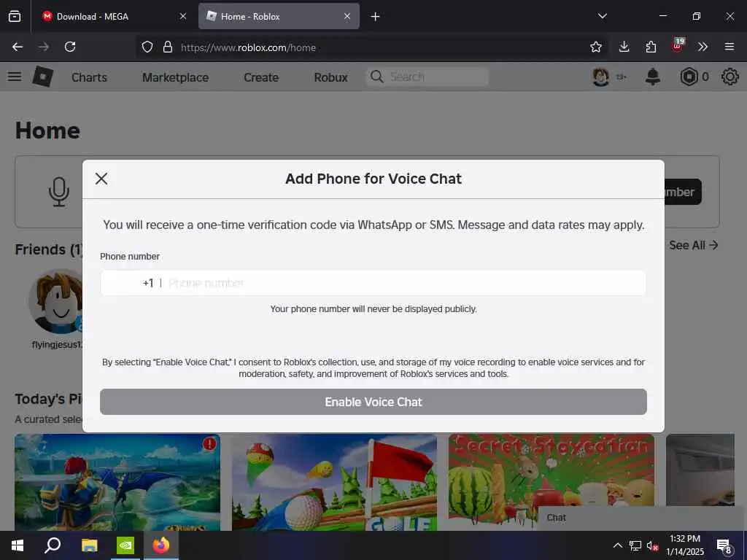Viewport: 747px width, 560px height.
Task: Click the See All friends link
Action: coord(693,245)
